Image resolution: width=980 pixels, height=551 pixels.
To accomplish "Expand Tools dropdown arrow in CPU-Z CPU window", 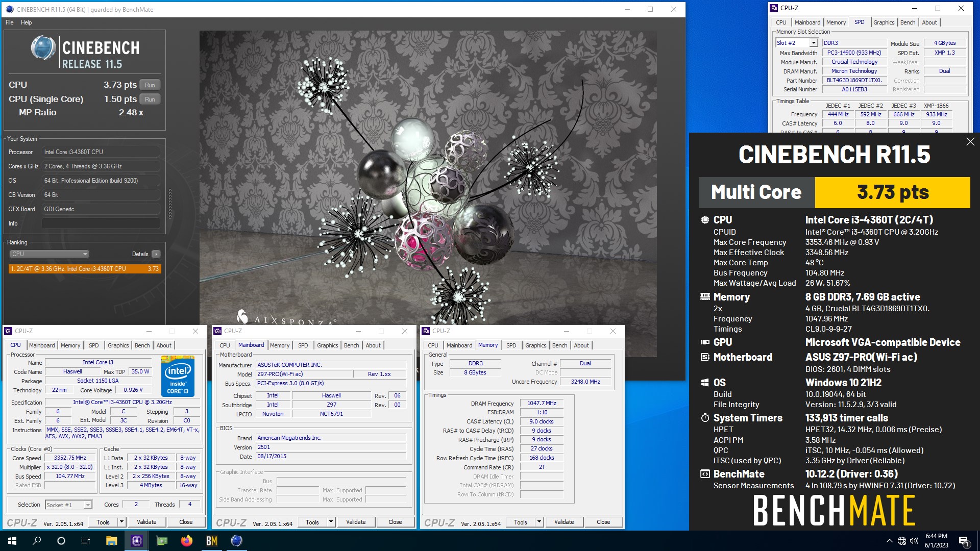I will 121,522.
